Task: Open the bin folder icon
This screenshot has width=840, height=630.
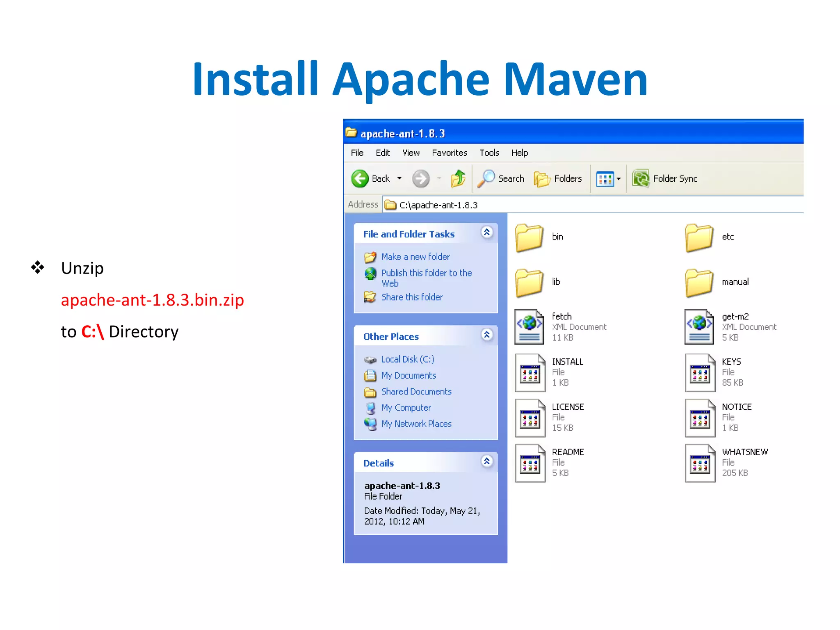Action: tap(530, 237)
